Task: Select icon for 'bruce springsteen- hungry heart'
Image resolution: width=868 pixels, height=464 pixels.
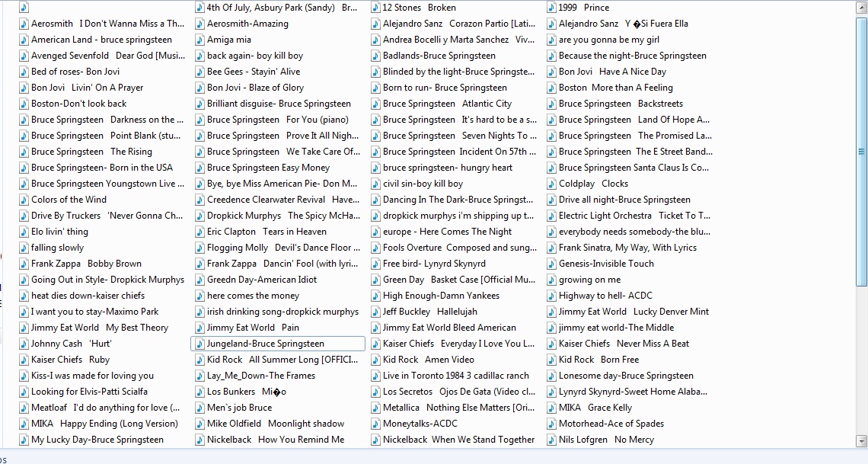Action: tap(376, 168)
